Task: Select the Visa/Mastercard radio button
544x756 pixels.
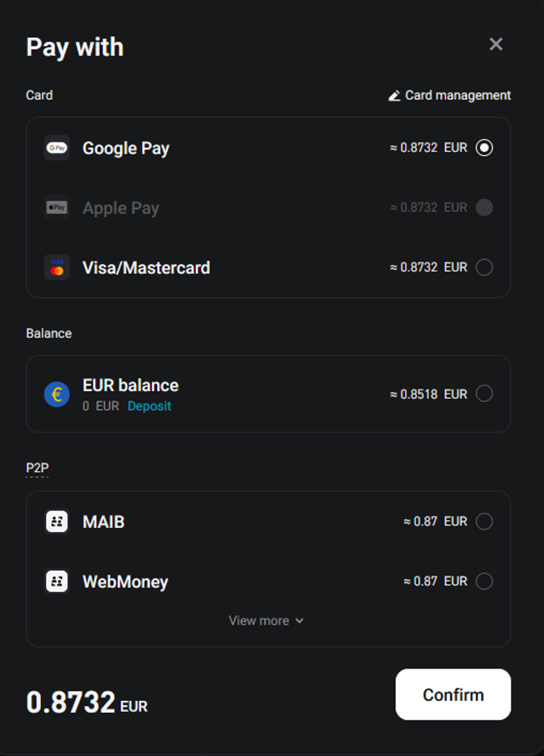Action: (x=484, y=268)
